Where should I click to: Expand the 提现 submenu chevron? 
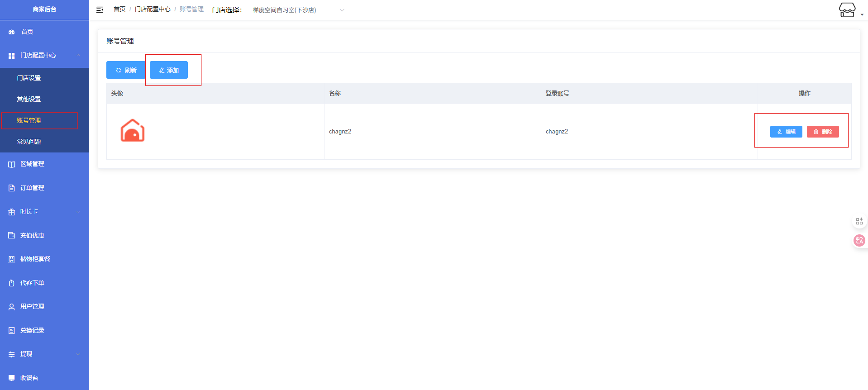coord(78,354)
